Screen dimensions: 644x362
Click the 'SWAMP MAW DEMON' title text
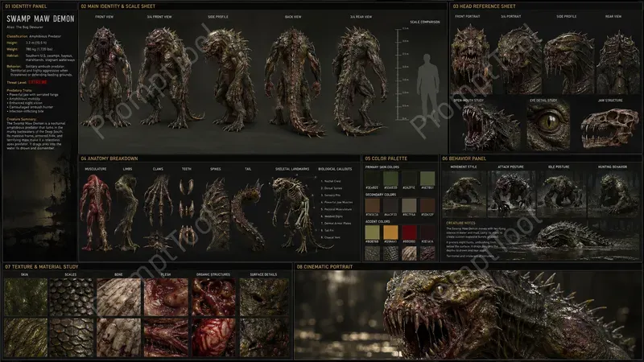pos(40,19)
